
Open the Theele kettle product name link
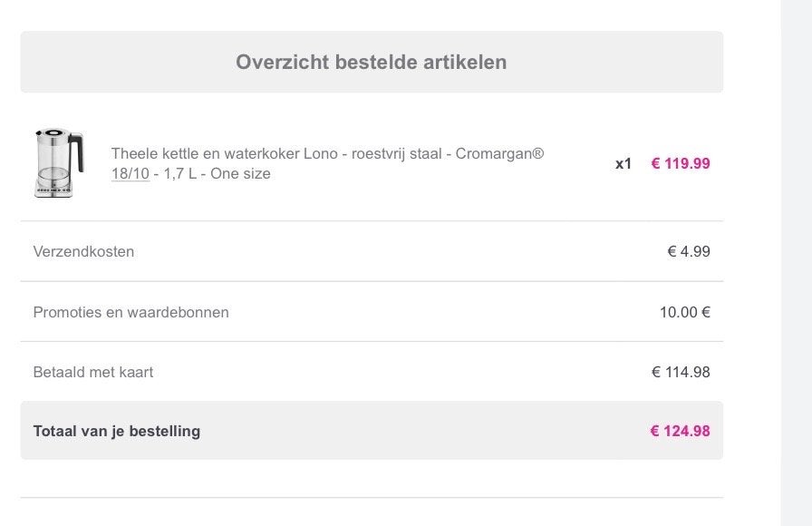[x=327, y=163]
